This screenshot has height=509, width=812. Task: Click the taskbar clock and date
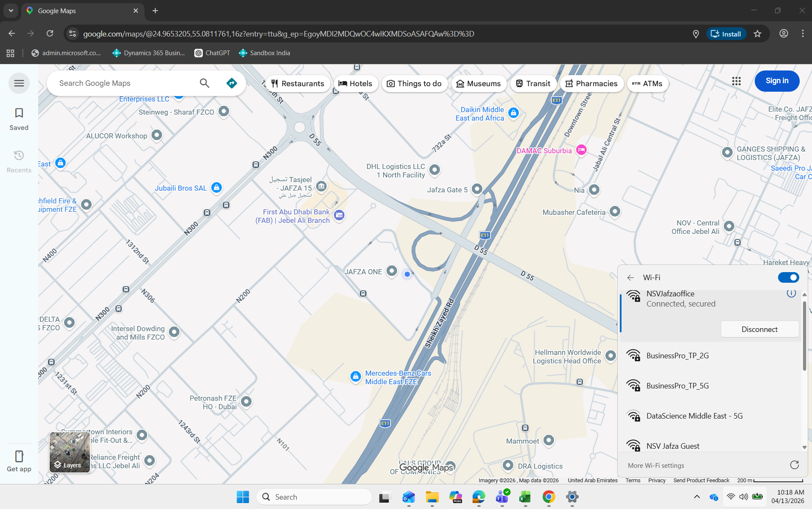pos(788,496)
